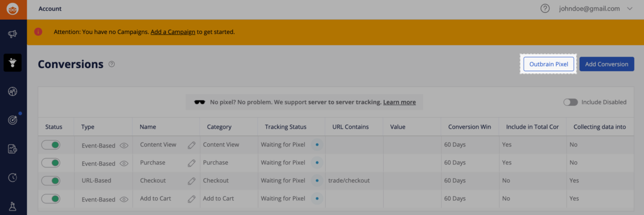Screen dimensions: 644x215
Task: Sort by Value column header
Action: point(398,127)
